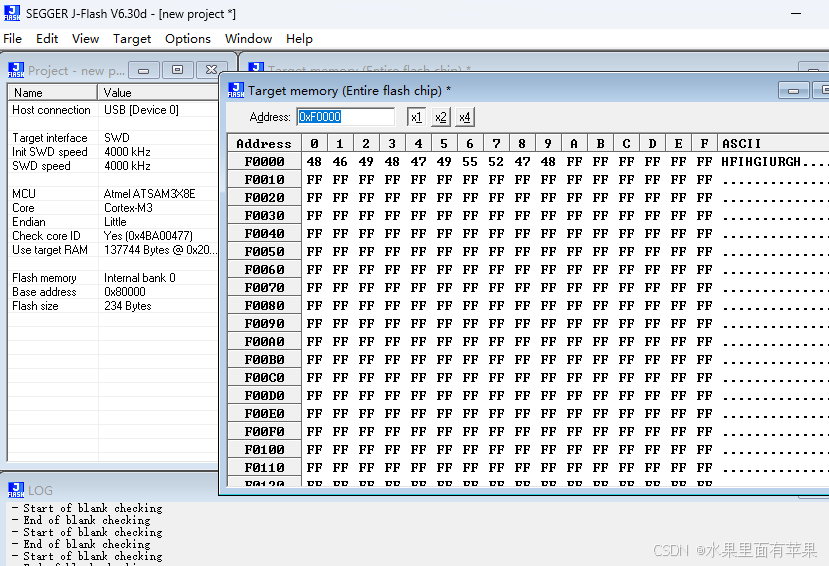Click the F00F0 address row header
Image resolution: width=829 pixels, height=566 pixels.
[264, 431]
